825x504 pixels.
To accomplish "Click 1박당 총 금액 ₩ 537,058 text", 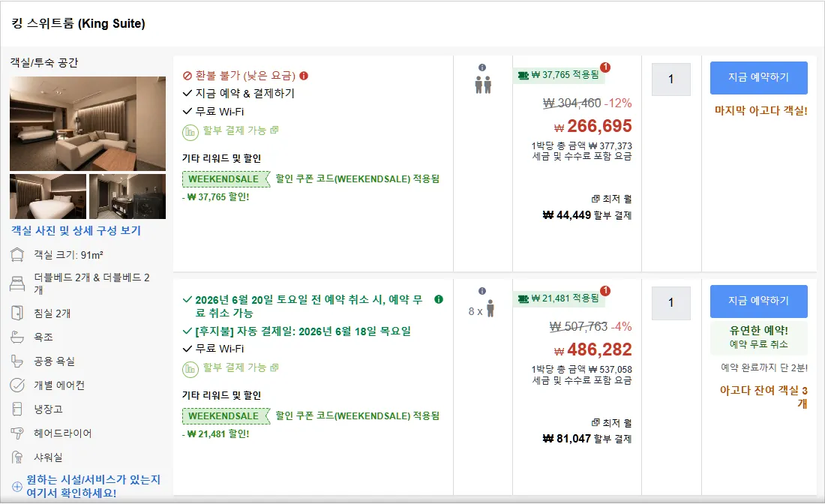I will pyautogui.click(x=582, y=369).
